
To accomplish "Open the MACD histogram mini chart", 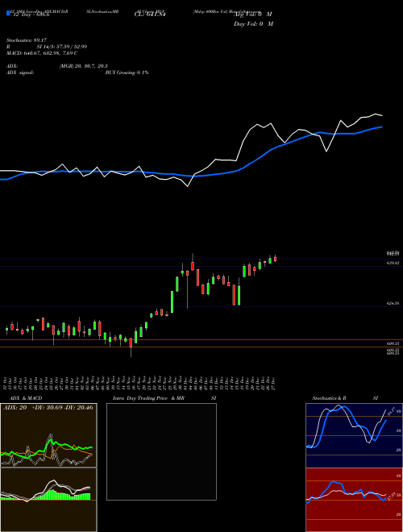I will tap(48, 500).
